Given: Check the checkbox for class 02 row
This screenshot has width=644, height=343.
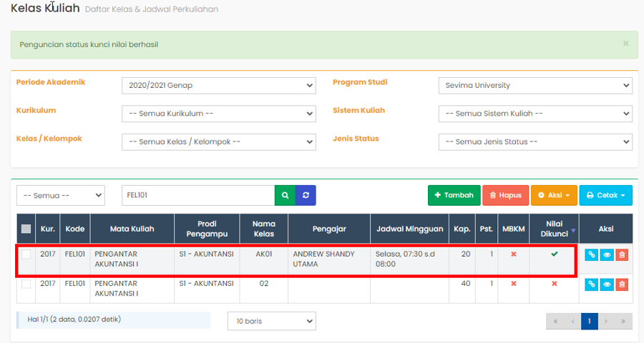Looking at the screenshot, I should [26, 284].
